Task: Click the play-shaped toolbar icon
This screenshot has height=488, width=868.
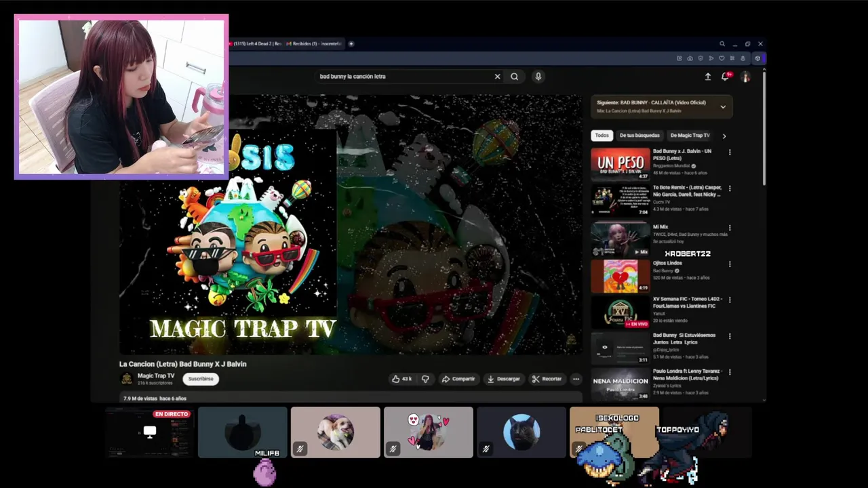Action: click(711, 59)
